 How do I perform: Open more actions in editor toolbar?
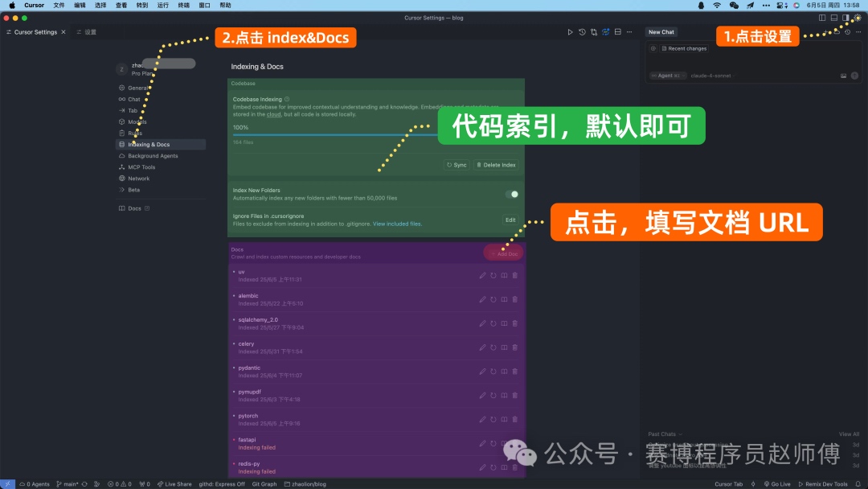[629, 32]
